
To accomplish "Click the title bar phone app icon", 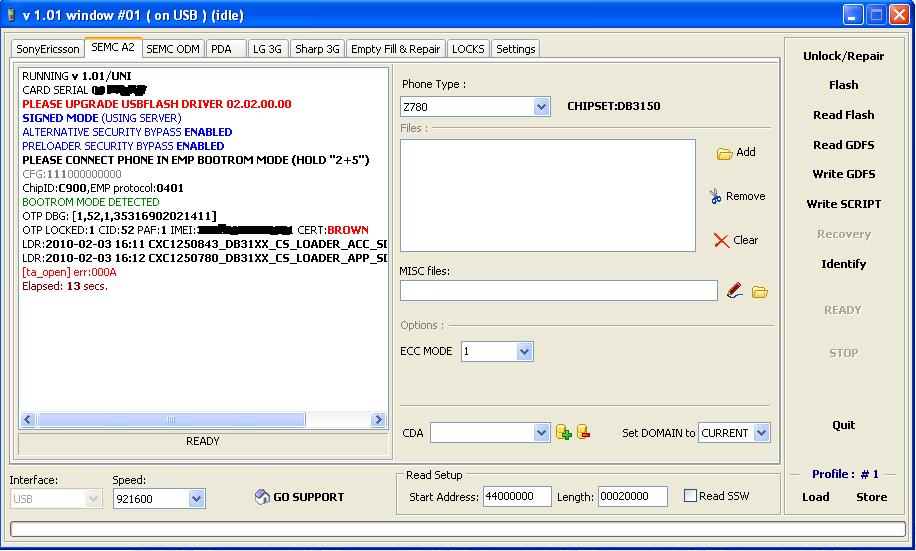I will pos(11,15).
